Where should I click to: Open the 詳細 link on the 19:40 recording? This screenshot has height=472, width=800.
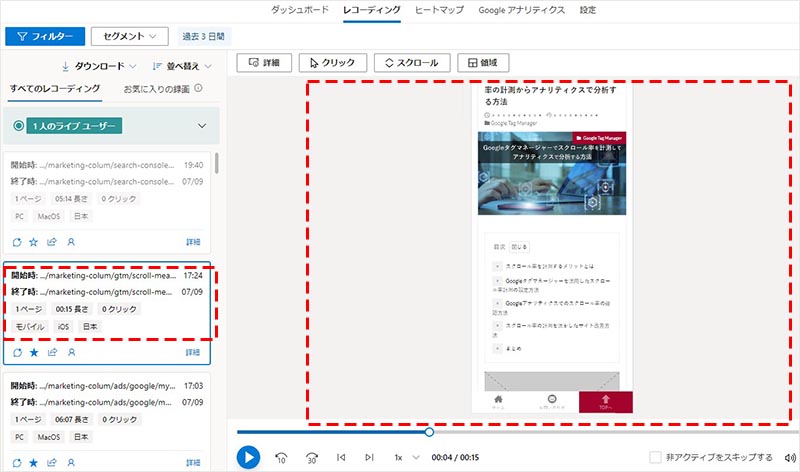[193, 242]
